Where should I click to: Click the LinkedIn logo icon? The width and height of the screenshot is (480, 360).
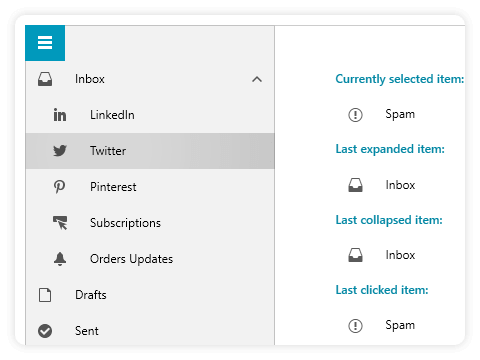pos(60,115)
